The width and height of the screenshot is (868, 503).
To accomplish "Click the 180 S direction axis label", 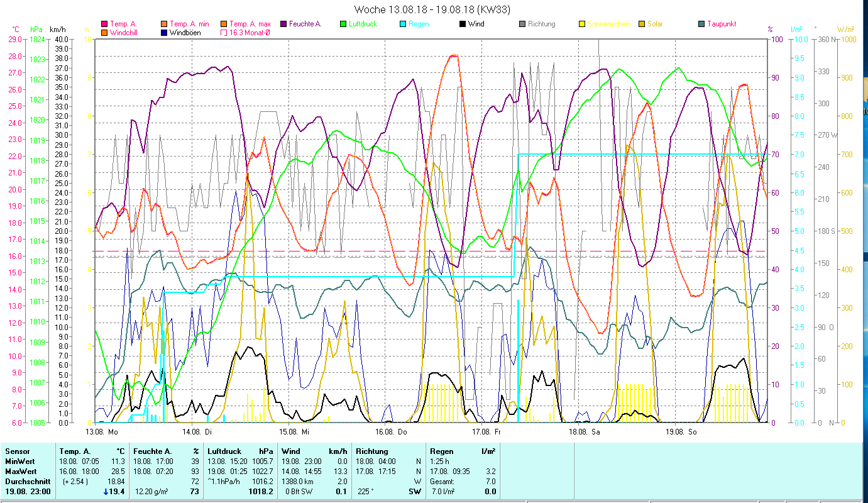I will pos(825,231).
